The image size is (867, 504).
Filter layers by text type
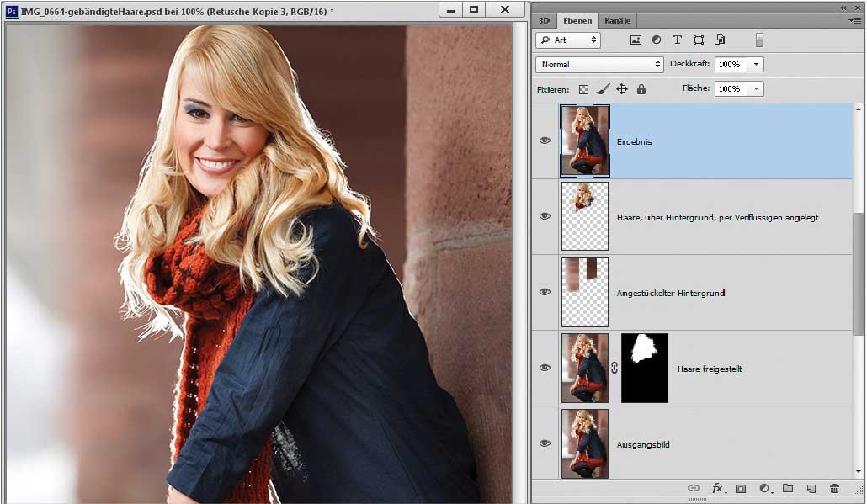(677, 40)
